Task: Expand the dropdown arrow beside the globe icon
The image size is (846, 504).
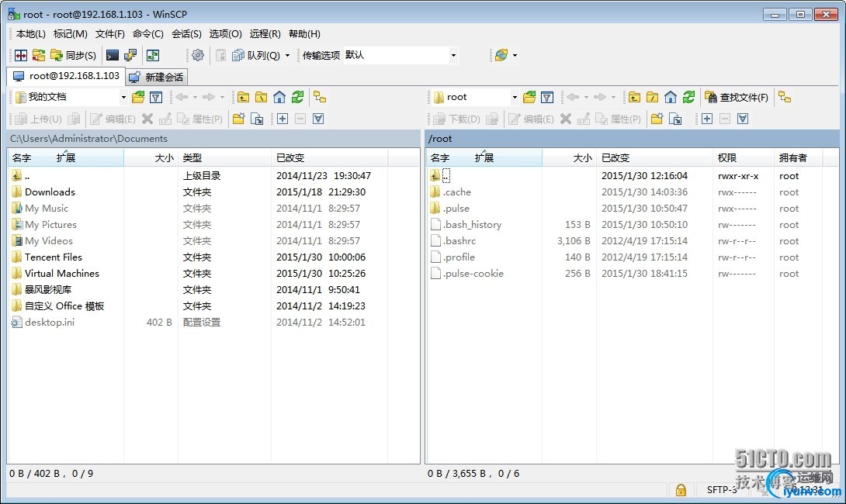Action: click(x=515, y=55)
